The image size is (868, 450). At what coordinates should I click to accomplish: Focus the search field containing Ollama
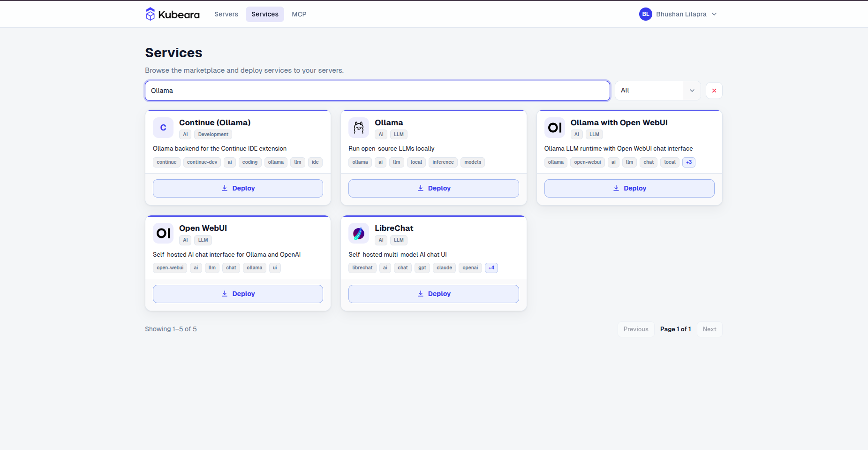coord(377,91)
